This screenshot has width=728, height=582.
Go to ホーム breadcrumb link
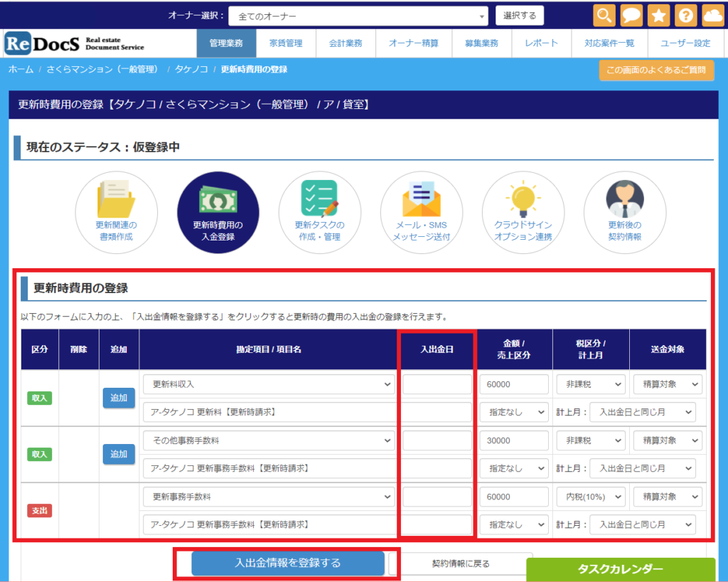click(21, 70)
